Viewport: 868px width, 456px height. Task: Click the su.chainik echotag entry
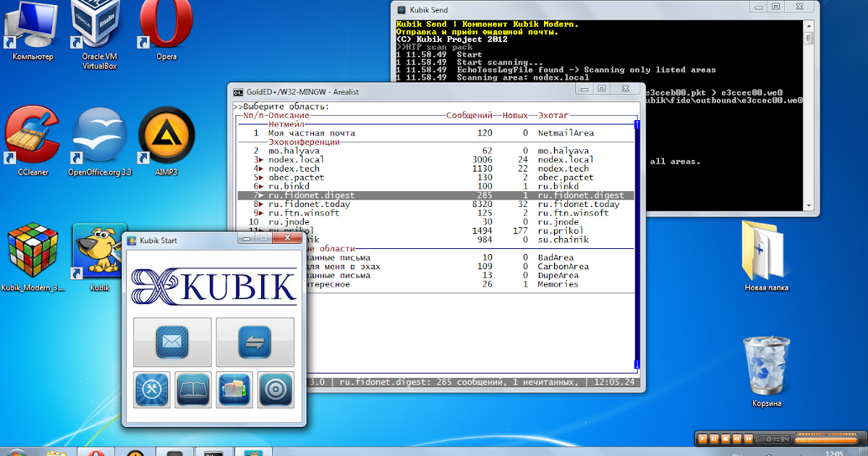coord(563,240)
